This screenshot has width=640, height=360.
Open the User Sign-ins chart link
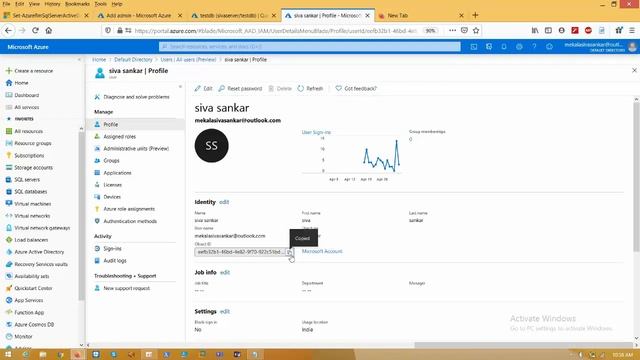click(x=316, y=132)
